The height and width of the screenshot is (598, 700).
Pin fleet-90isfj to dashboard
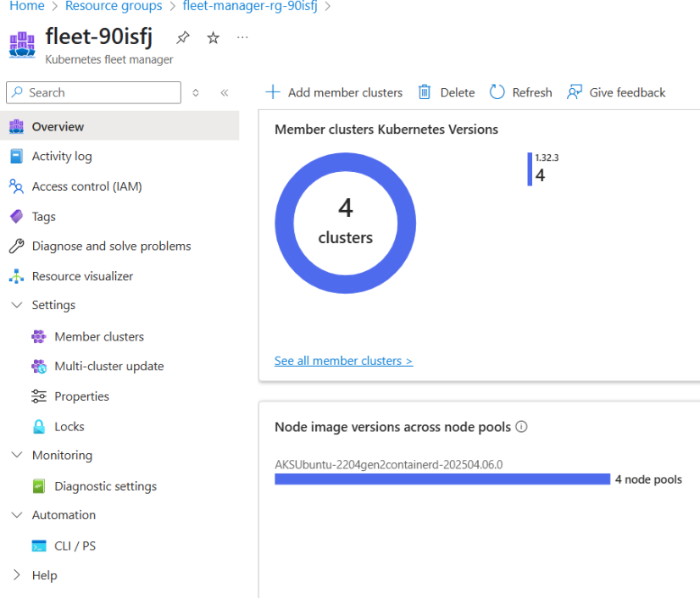coord(182,37)
